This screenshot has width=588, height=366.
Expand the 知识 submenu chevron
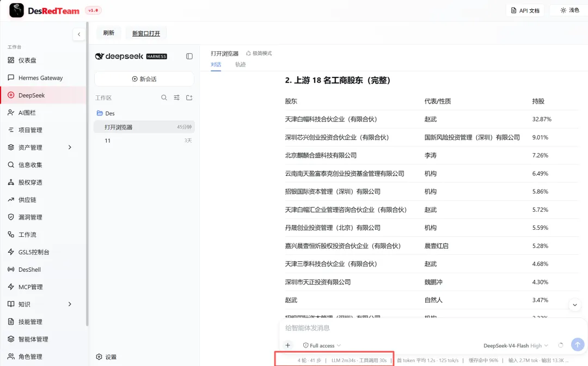coord(70,304)
